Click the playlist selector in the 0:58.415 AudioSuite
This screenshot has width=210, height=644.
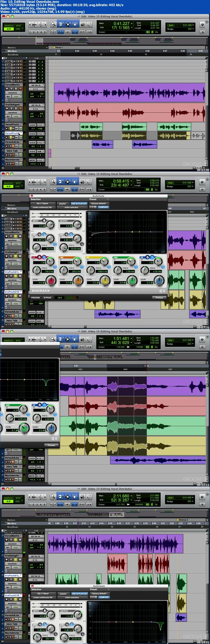(63, 204)
